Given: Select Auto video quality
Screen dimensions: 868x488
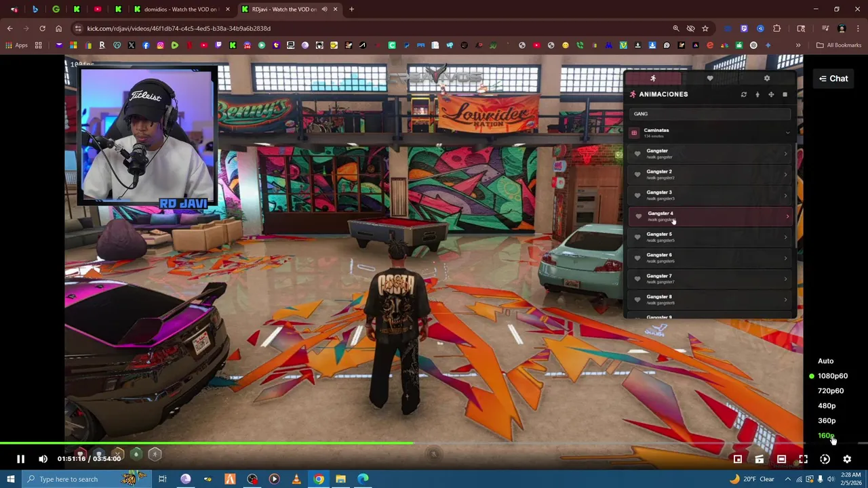Looking at the screenshot, I should (825, 361).
